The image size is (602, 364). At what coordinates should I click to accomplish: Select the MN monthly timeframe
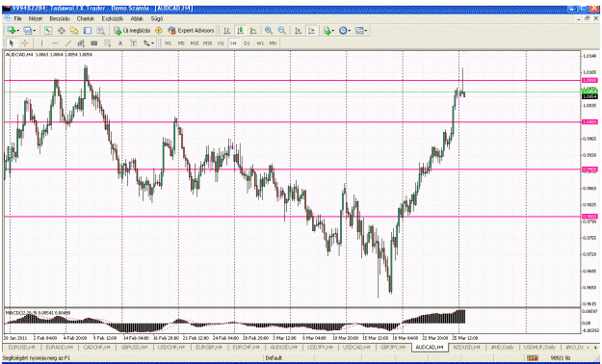coord(273,43)
